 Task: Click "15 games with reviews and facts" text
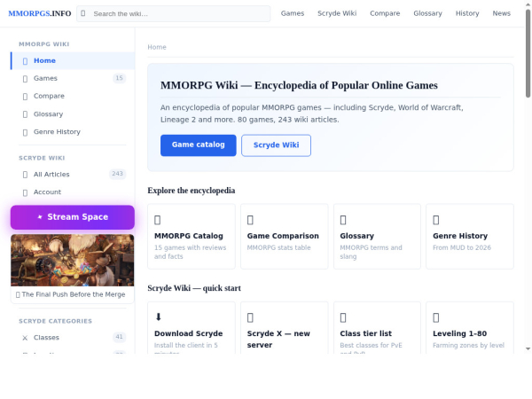(190, 252)
